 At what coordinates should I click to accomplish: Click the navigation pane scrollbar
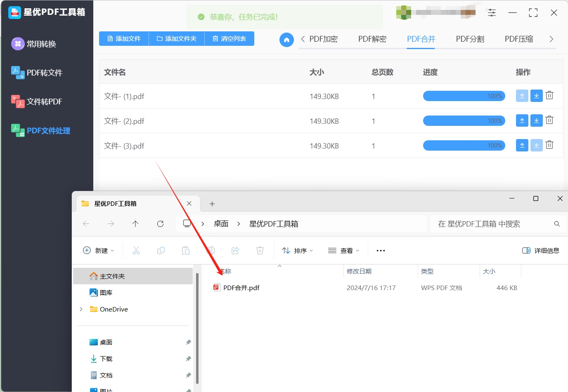point(197,328)
